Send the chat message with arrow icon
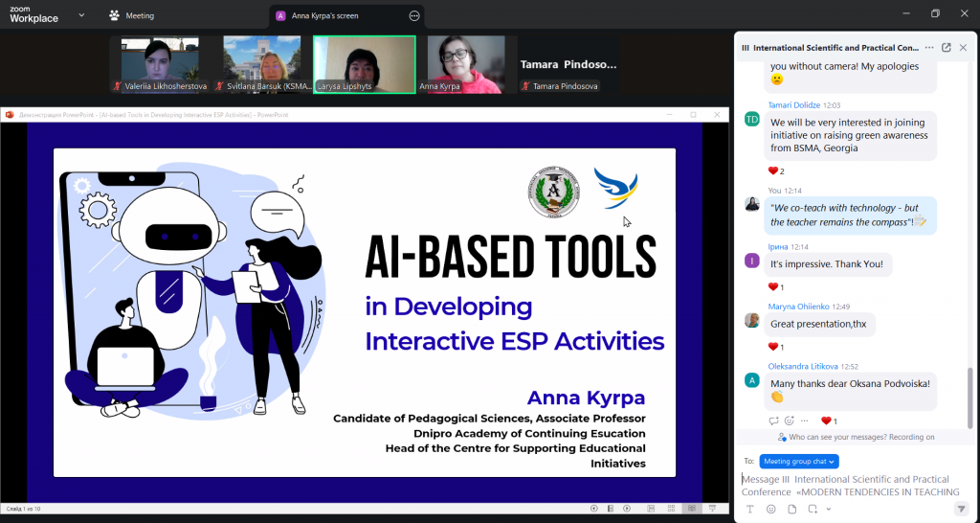 pyautogui.click(x=961, y=509)
